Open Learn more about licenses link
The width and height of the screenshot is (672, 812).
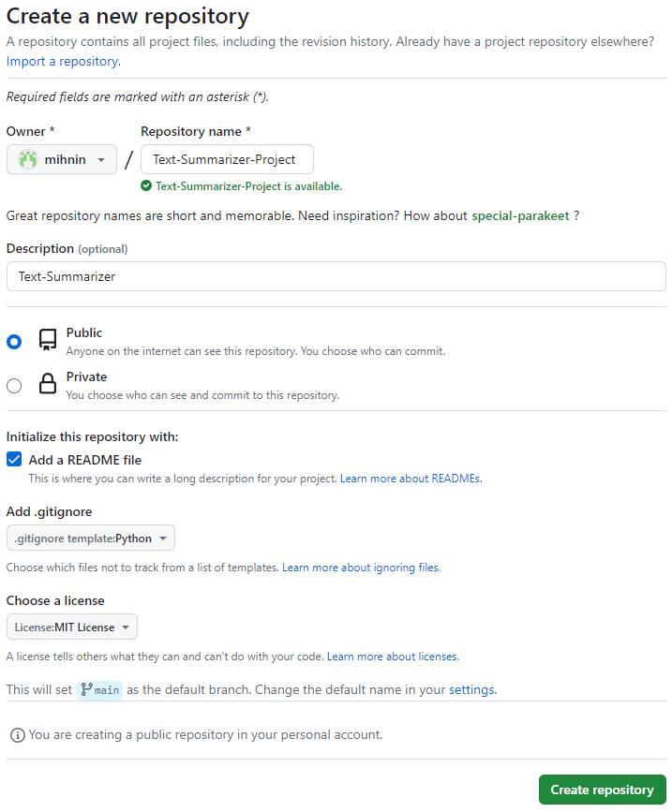[x=393, y=657]
